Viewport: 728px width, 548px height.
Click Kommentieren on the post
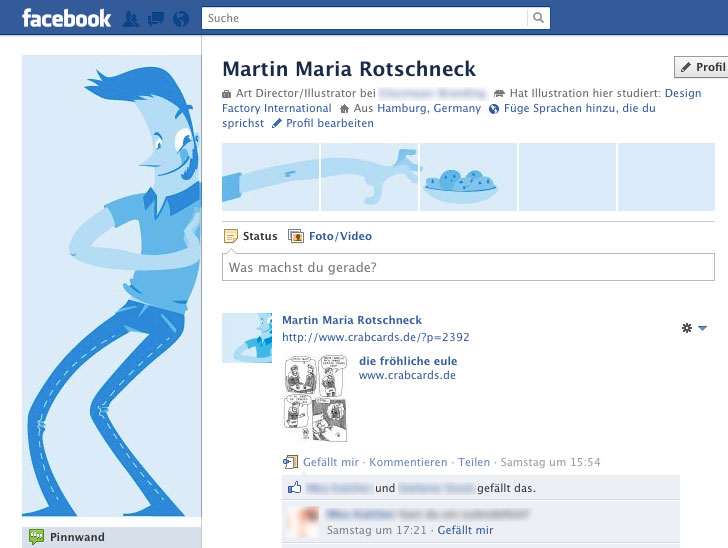click(408, 462)
